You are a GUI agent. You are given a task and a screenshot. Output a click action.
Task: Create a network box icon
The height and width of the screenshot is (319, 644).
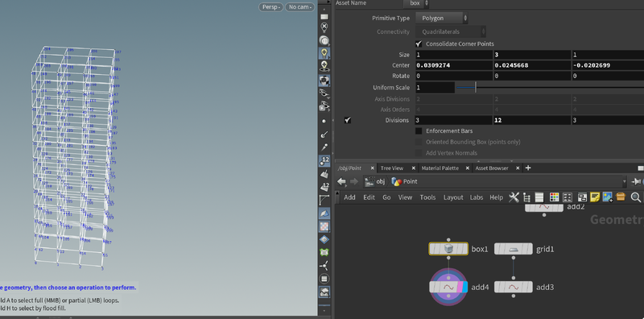(582, 197)
